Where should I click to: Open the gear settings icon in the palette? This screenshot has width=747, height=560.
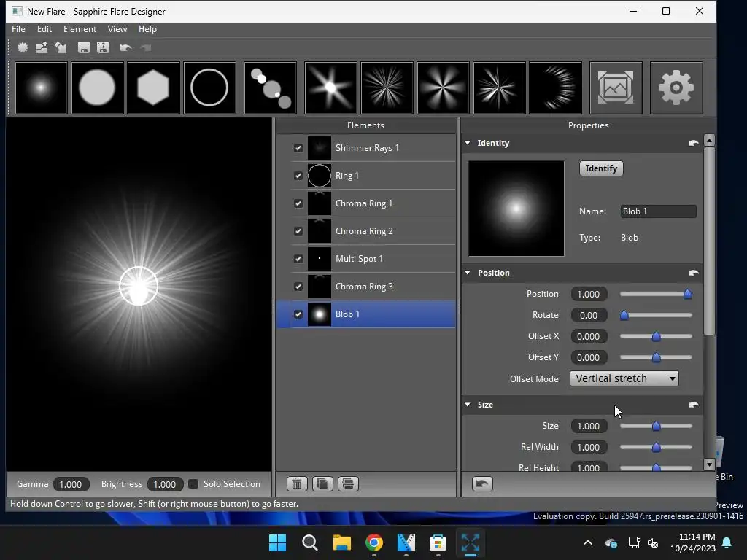pyautogui.click(x=676, y=87)
